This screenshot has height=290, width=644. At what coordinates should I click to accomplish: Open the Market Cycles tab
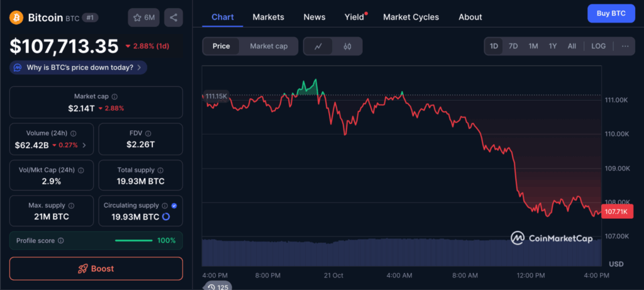click(411, 17)
